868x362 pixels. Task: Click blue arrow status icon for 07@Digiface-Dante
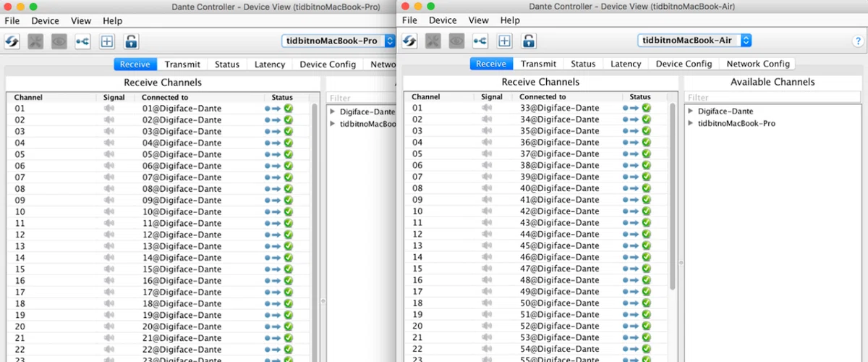pyautogui.click(x=273, y=177)
